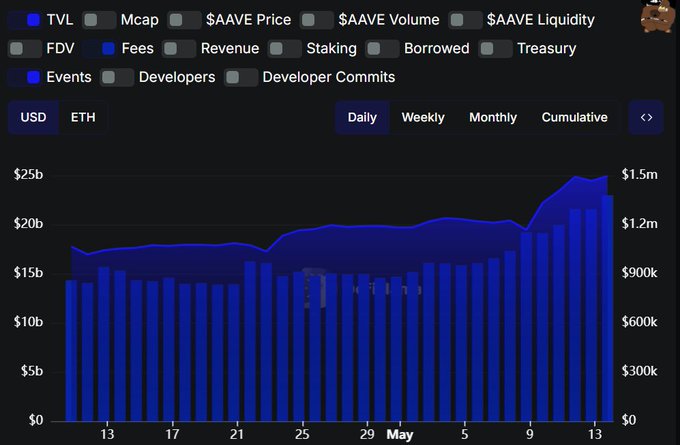Enable the Treasury toggle
Image resolution: width=680 pixels, height=445 pixels.
[496, 49]
